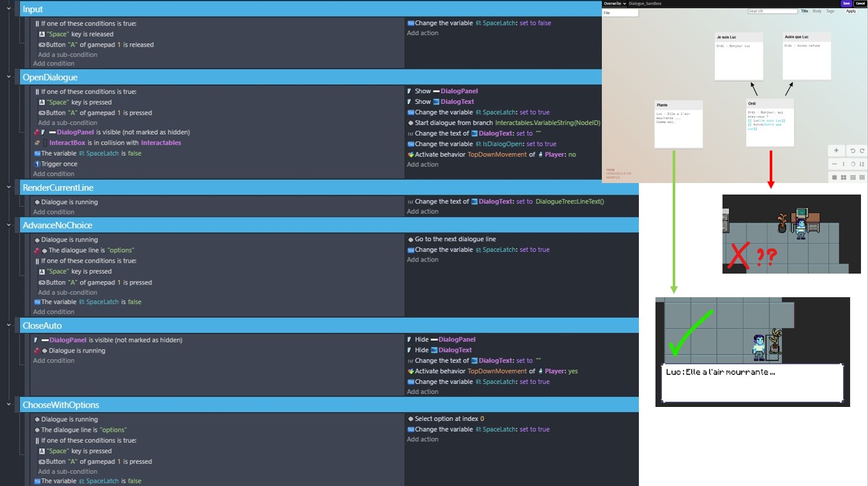Click the undo arrow in Yarn editor

click(x=853, y=151)
